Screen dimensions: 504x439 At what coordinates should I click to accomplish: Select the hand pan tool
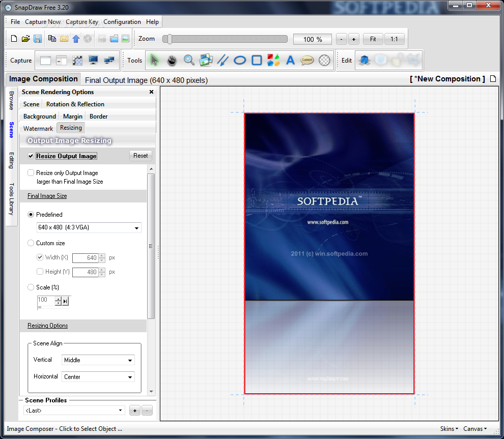tap(172, 60)
